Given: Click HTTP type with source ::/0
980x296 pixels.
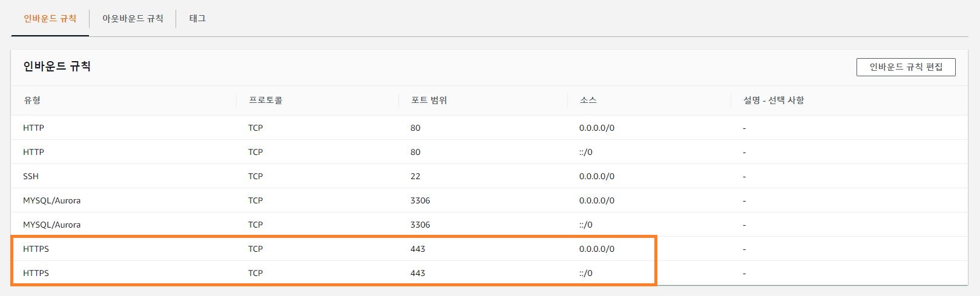Looking at the screenshot, I should [33, 152].
